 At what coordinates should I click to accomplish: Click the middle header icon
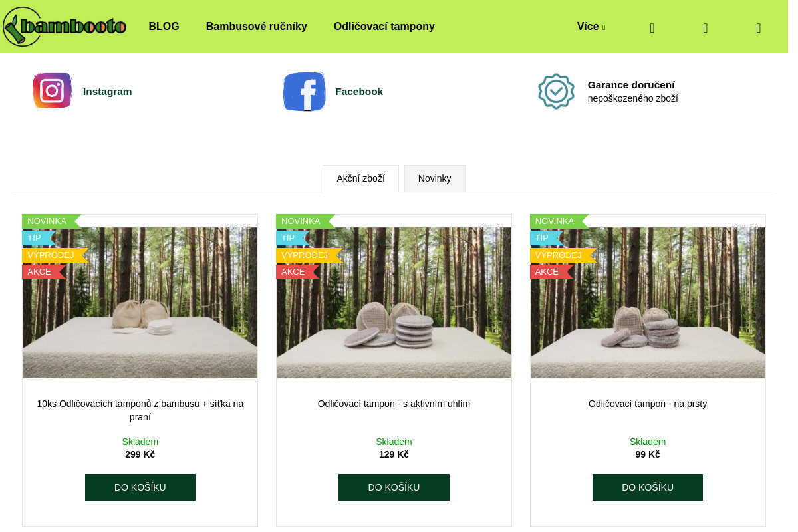point(706,27)
